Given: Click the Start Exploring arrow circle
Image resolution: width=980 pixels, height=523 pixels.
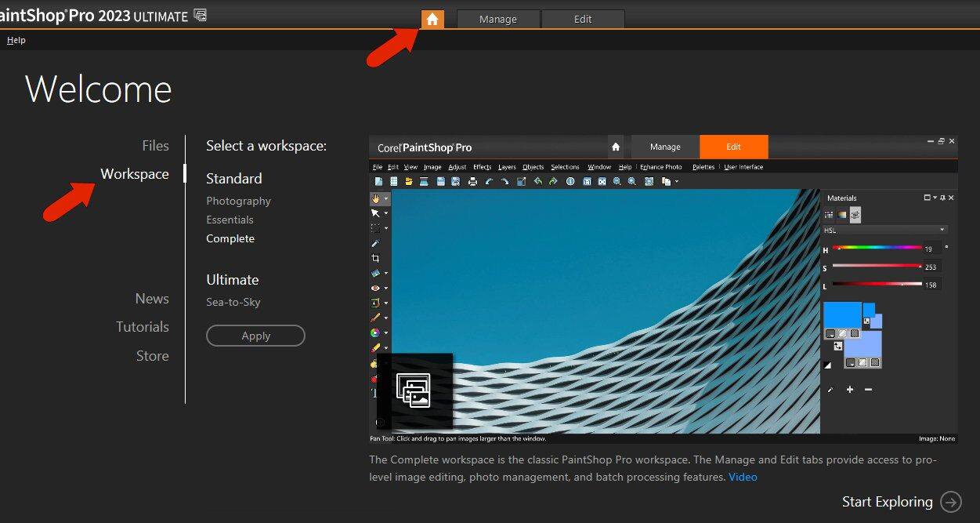Looking at the screenshot, I should [x=951, y=502].
